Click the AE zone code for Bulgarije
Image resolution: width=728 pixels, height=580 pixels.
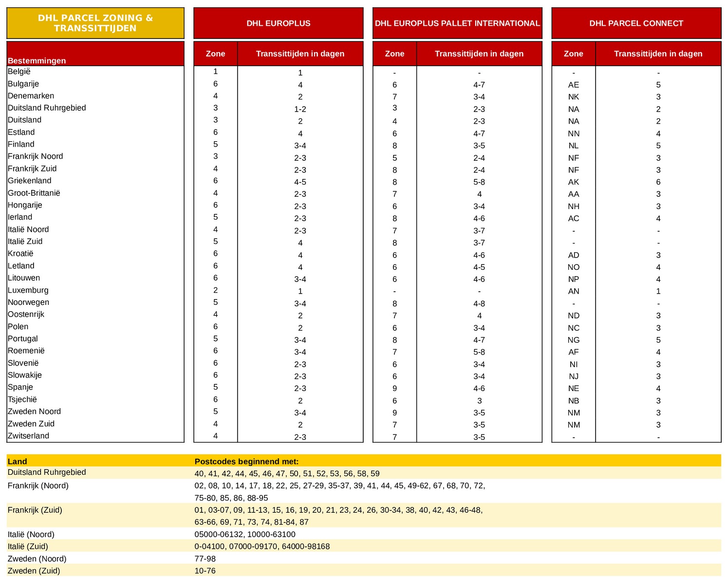pyautogui.click(x=573, y=85)
